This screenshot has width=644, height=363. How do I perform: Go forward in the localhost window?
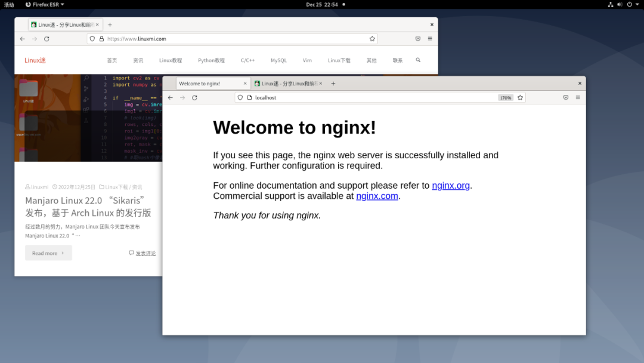pyautogui.click(x=182, y=98)
